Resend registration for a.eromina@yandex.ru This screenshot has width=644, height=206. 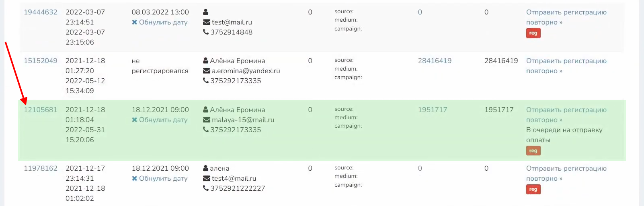(566, 66)
